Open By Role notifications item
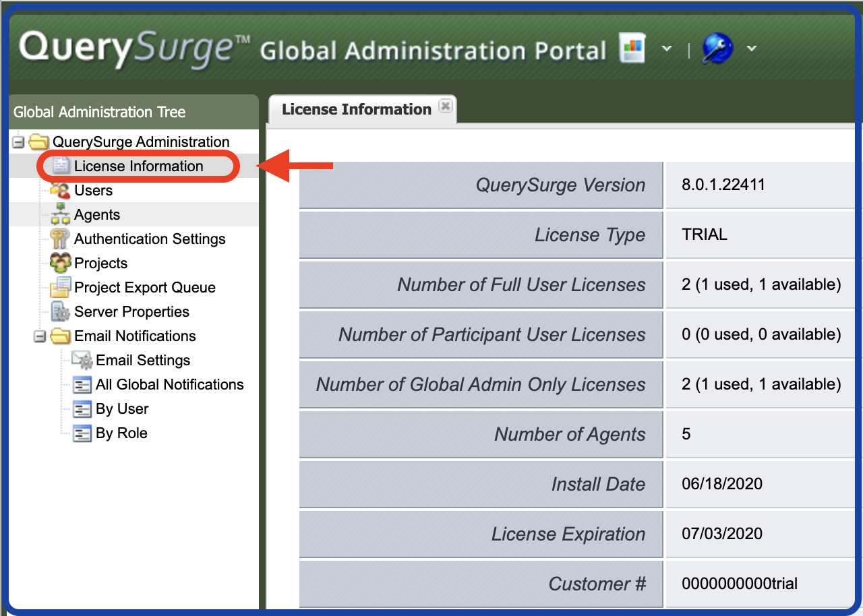 point(121,433)
